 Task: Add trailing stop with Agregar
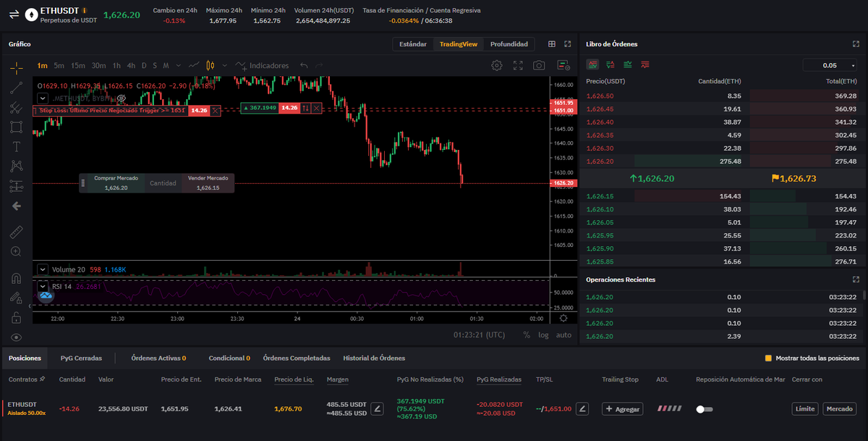(622, 409)
